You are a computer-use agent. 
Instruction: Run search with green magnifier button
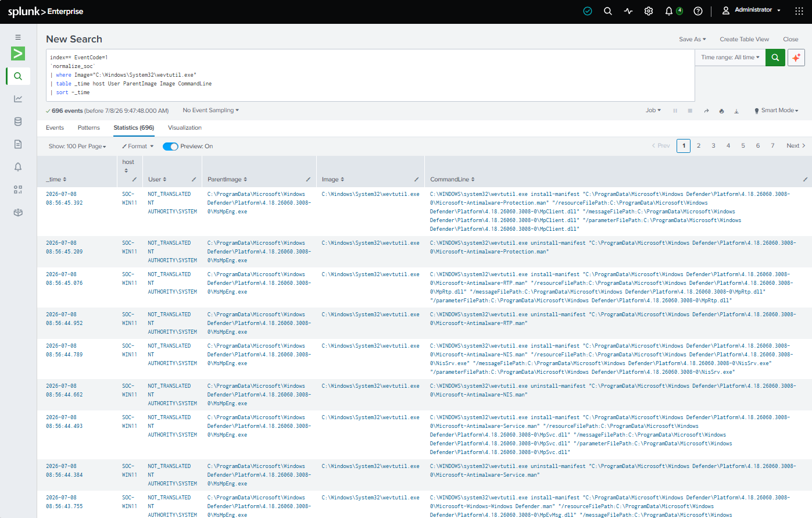775,58
